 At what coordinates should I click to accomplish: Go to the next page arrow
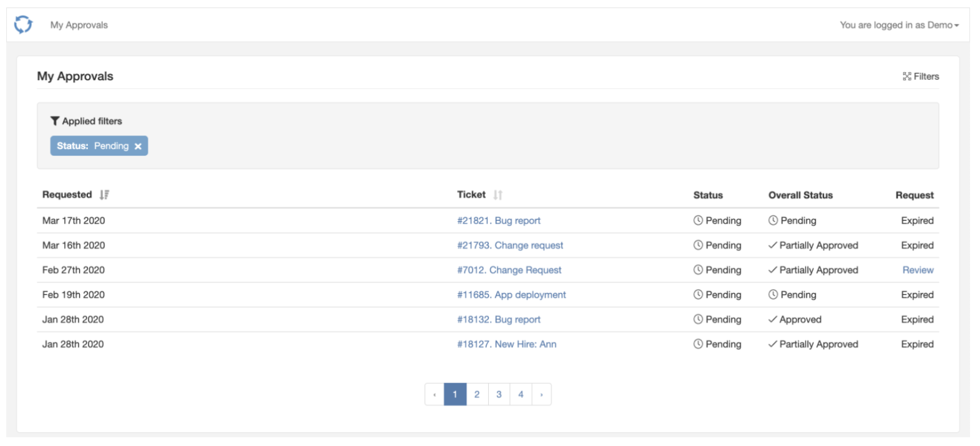click(x=542, y=394)
